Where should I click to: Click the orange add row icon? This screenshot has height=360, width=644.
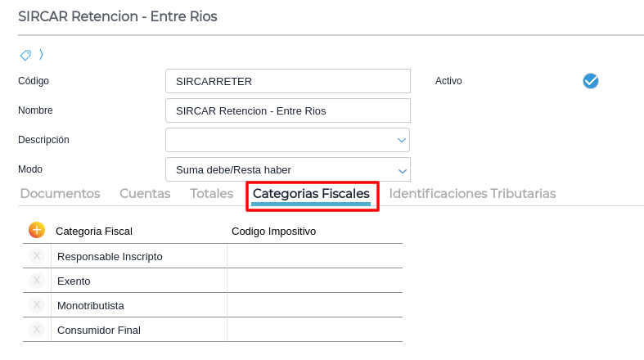pos(37,230)
